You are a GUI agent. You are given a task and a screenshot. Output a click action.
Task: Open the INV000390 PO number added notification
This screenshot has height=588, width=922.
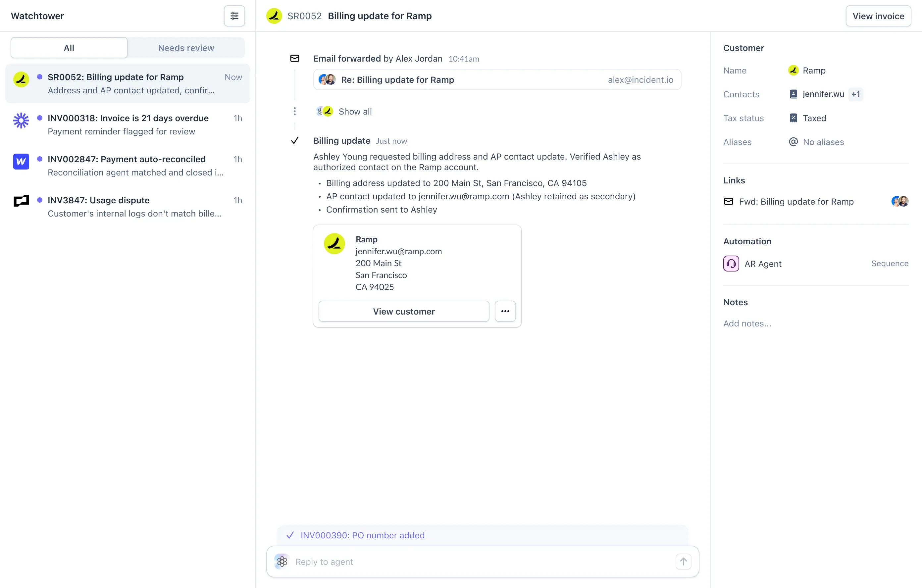(x=362, y=535)
